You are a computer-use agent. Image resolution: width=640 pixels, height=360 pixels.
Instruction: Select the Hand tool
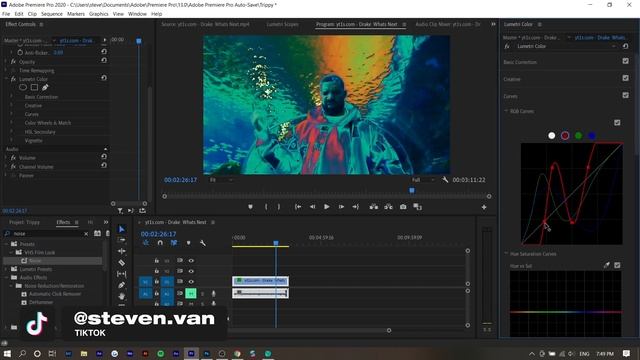click(x=122, y=296)
